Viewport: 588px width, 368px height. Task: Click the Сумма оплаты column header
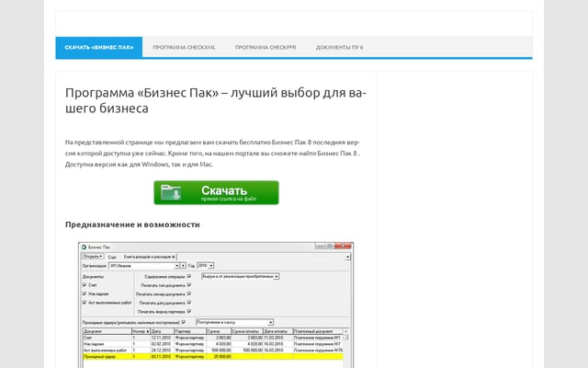tap(247, 331)
